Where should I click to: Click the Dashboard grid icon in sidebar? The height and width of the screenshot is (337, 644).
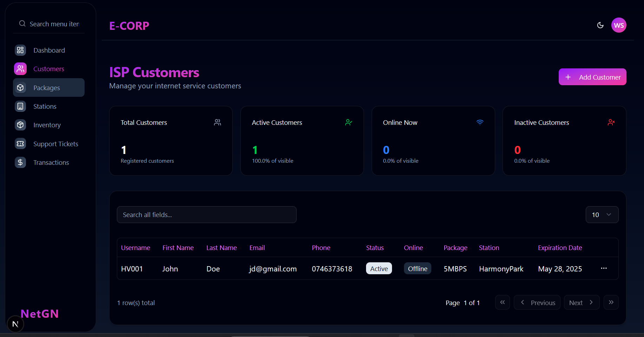(x=20, y=50)
